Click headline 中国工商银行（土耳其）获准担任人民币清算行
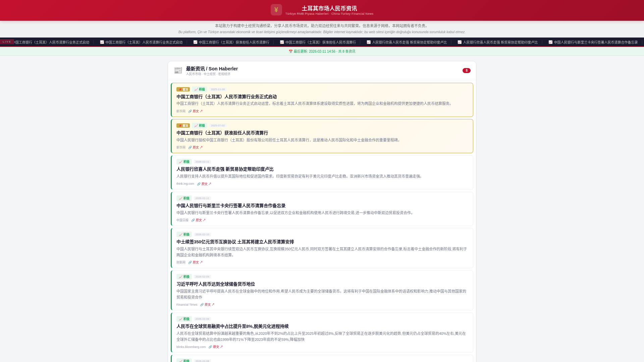 click(222, 133)
